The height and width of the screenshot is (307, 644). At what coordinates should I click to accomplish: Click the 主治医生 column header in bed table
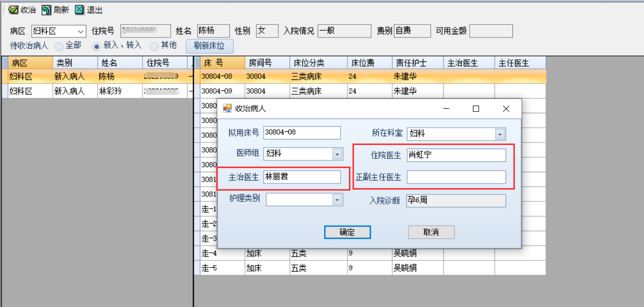click(469, 63)
